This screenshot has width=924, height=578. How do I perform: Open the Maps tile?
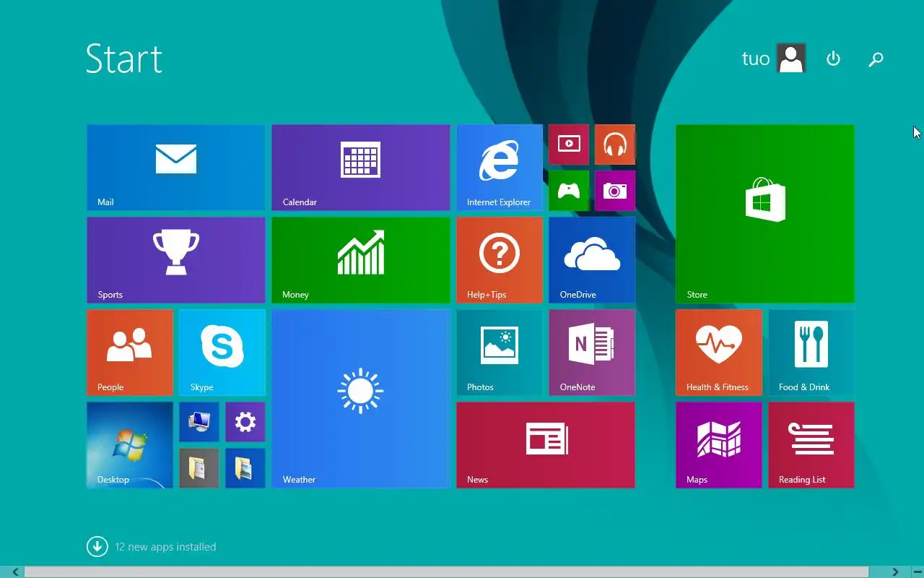pos(719,445)
